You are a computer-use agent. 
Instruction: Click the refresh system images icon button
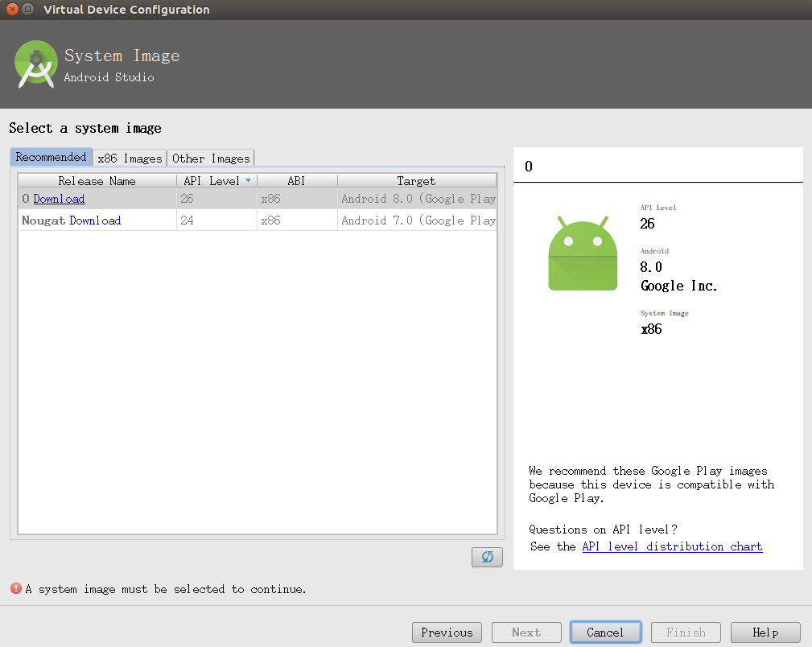pos(487,557)
